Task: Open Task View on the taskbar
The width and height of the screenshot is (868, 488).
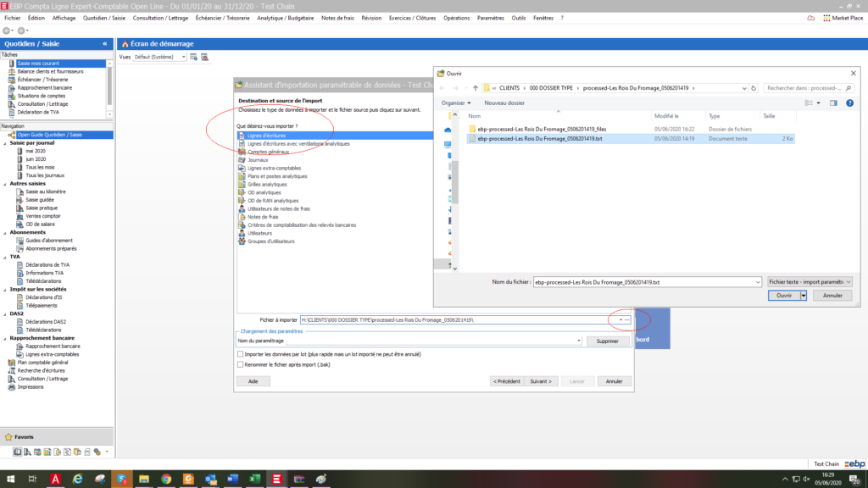Action: [33, 480]
